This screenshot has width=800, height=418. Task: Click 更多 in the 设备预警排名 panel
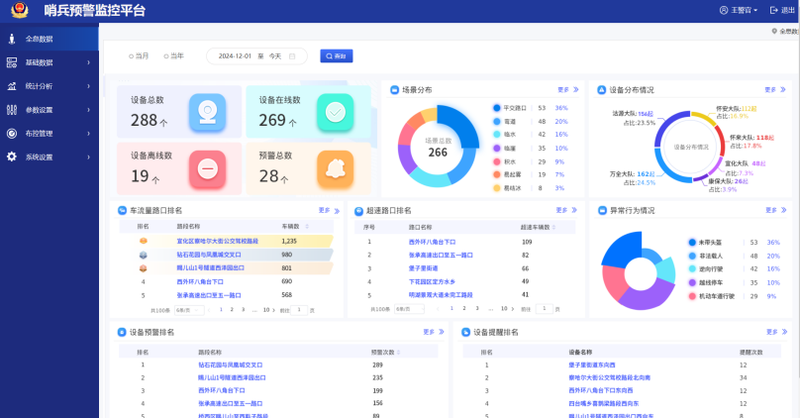tap(434, 332)
